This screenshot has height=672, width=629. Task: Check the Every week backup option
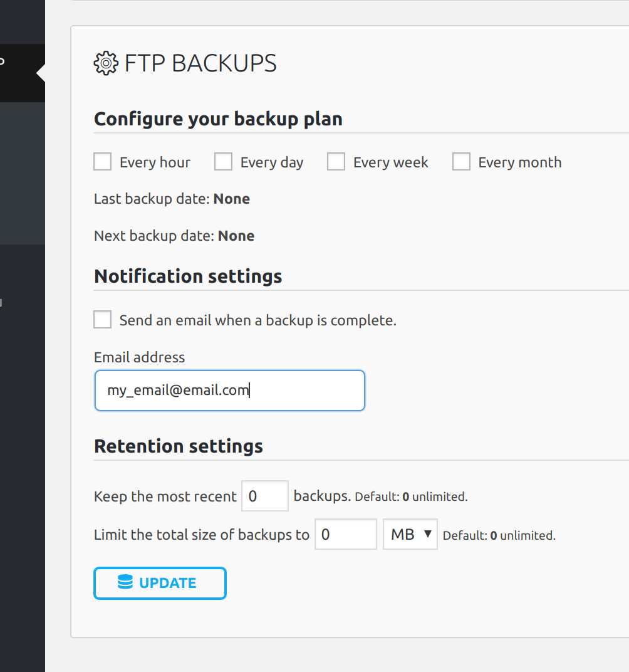[x=336, y=162]
